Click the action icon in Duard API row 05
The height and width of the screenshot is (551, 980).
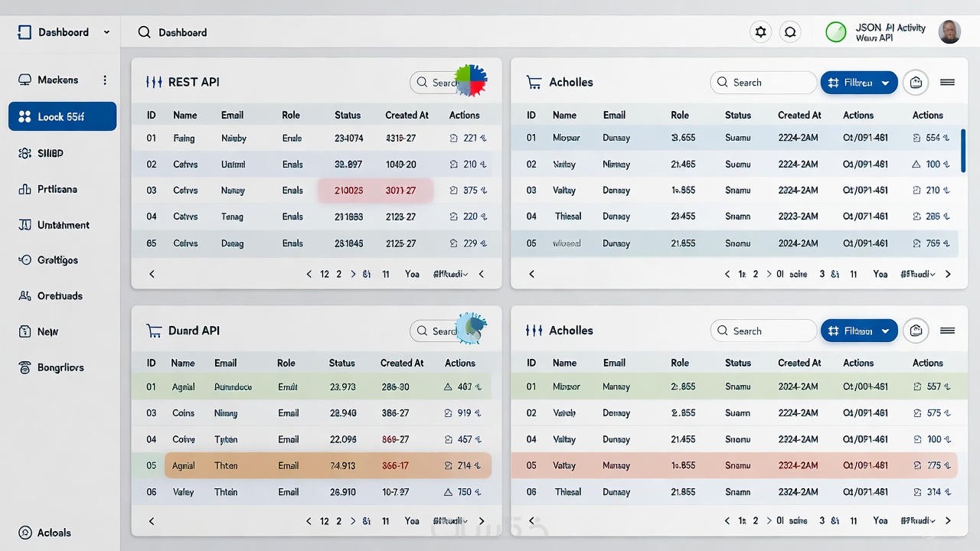coord(449,465)
